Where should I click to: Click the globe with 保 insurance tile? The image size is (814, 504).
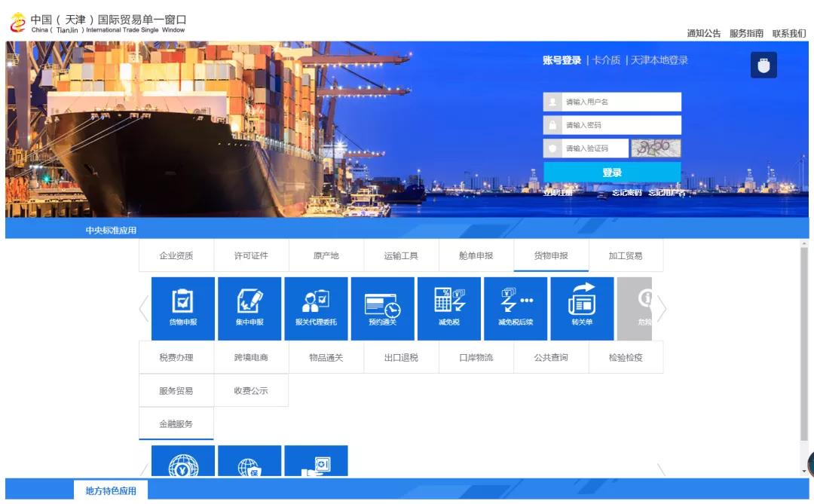249,460
